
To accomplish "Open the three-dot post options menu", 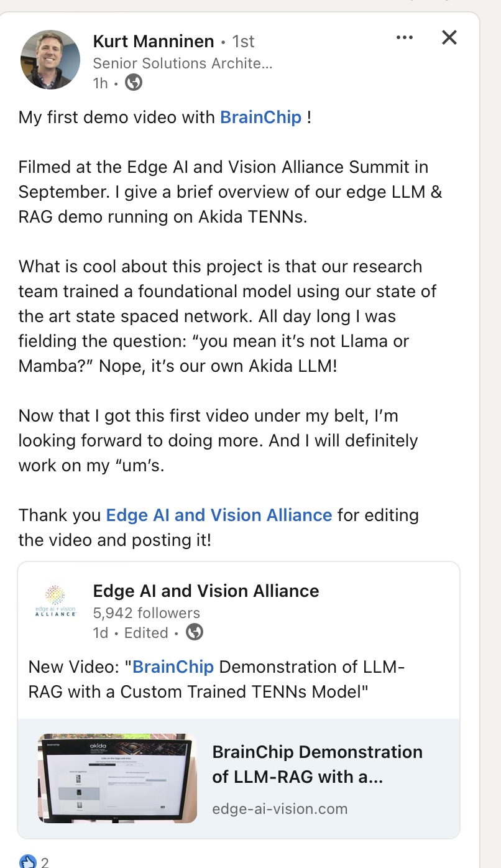I will pyautogui.click(x=404, y=38).
